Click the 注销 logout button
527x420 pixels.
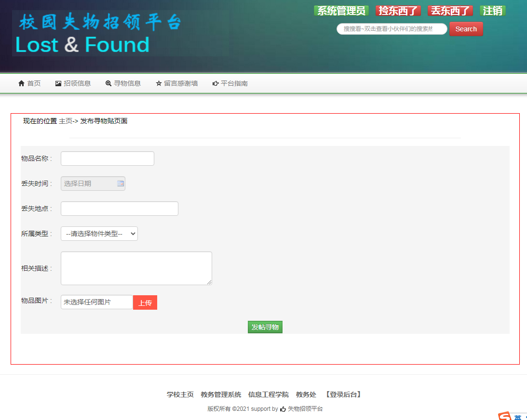tap(492, 11)
